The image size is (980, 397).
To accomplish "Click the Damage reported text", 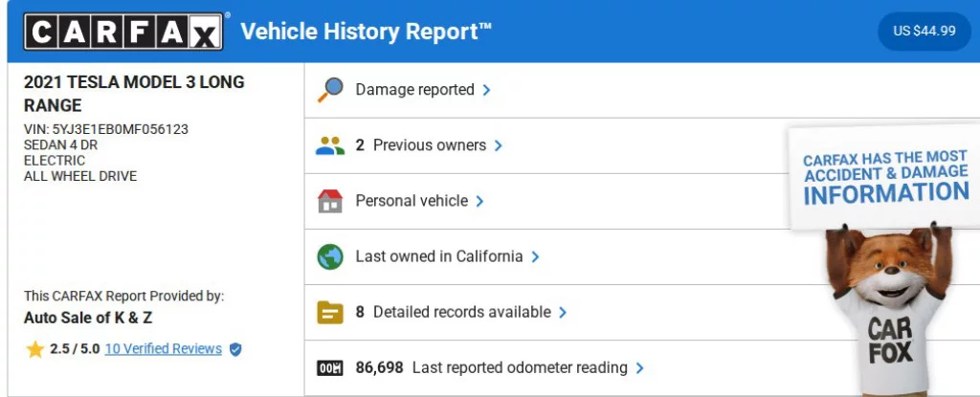I will [x=414, y=90].
